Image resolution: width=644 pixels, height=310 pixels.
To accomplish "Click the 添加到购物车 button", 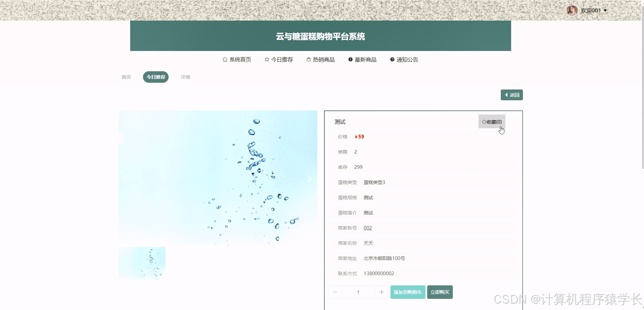I will (408, 292).
